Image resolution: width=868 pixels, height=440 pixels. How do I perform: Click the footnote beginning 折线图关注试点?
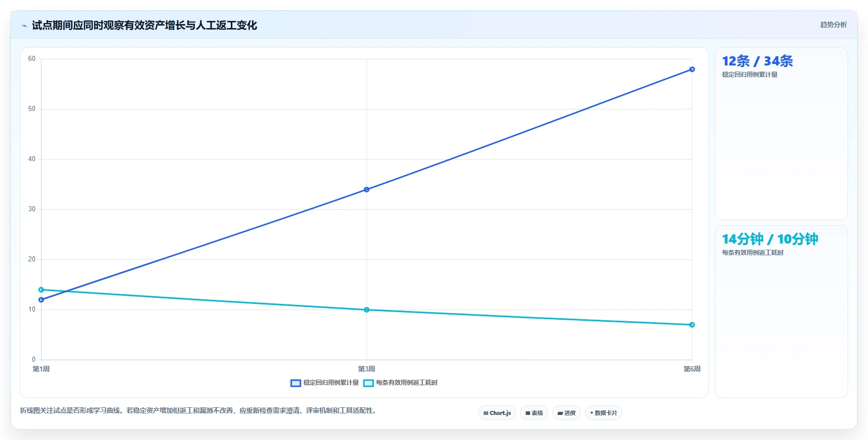pyautogui.click(x=200, y=410)
